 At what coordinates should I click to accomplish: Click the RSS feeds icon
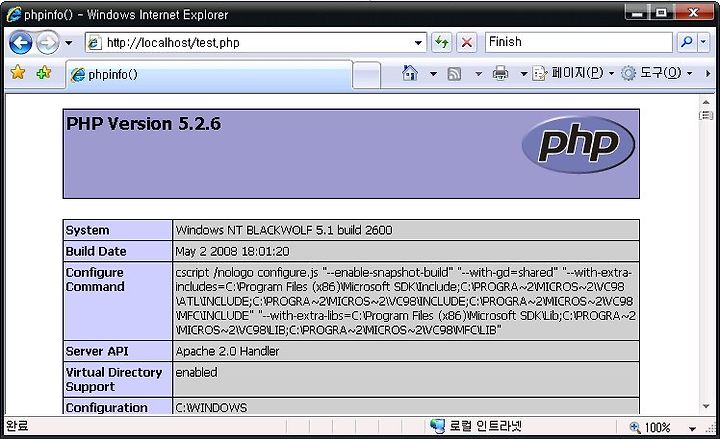454,73
